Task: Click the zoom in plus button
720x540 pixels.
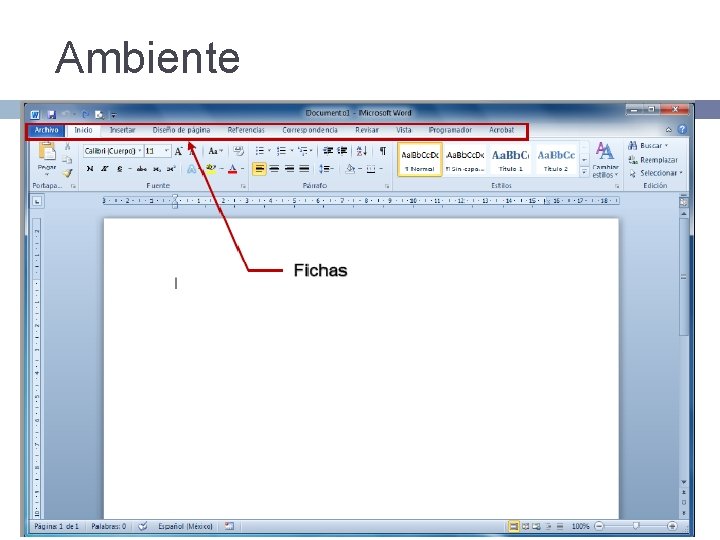Action: click(672, 526)
